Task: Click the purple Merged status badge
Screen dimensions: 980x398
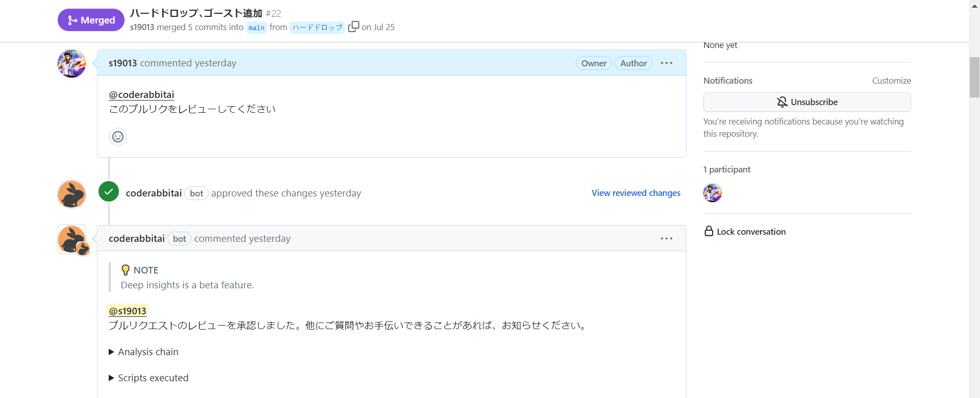Action: click(x=91, y=20)
